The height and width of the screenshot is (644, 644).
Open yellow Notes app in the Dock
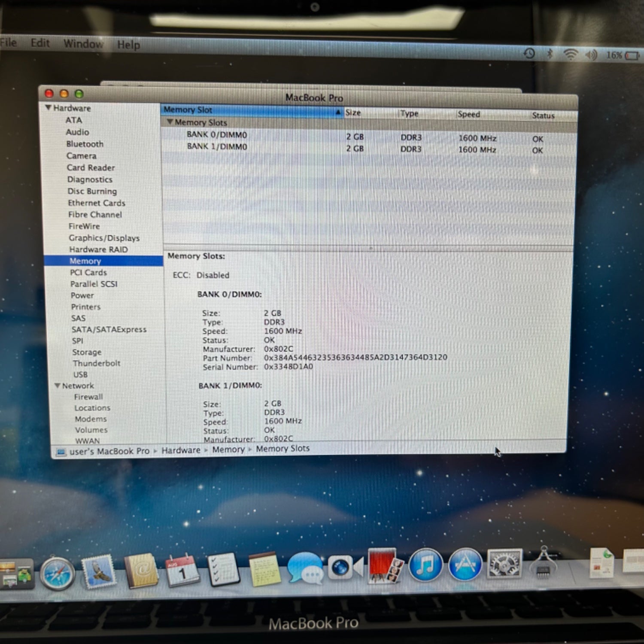[264, 569]
